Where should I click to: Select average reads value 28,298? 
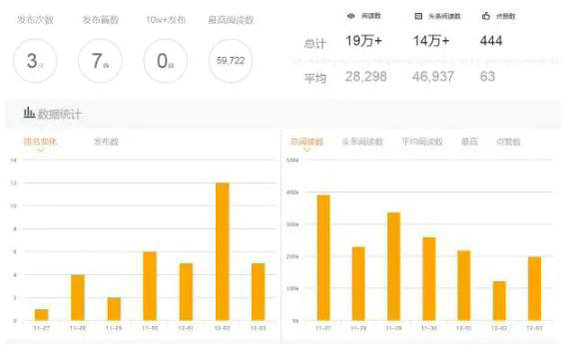coord(366,76)
